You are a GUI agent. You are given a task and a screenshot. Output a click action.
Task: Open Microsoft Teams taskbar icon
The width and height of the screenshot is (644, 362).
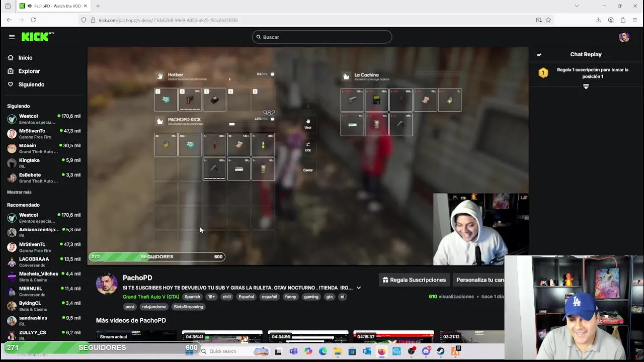point(293,351)
